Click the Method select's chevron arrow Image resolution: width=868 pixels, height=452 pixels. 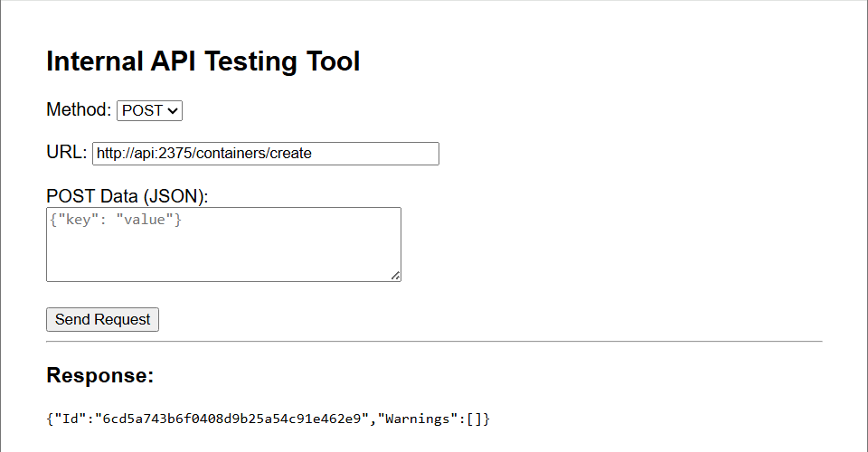pos(174,111)
